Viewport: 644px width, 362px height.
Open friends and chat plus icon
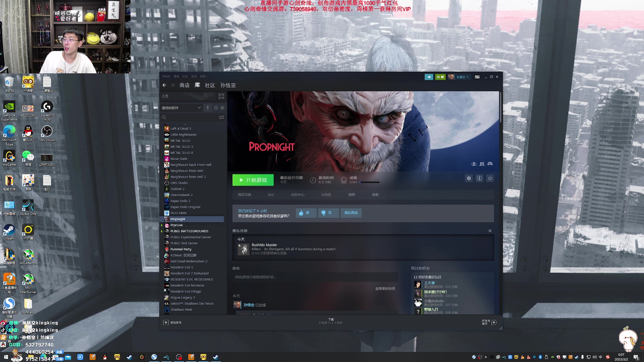click(x=494, y=322)
